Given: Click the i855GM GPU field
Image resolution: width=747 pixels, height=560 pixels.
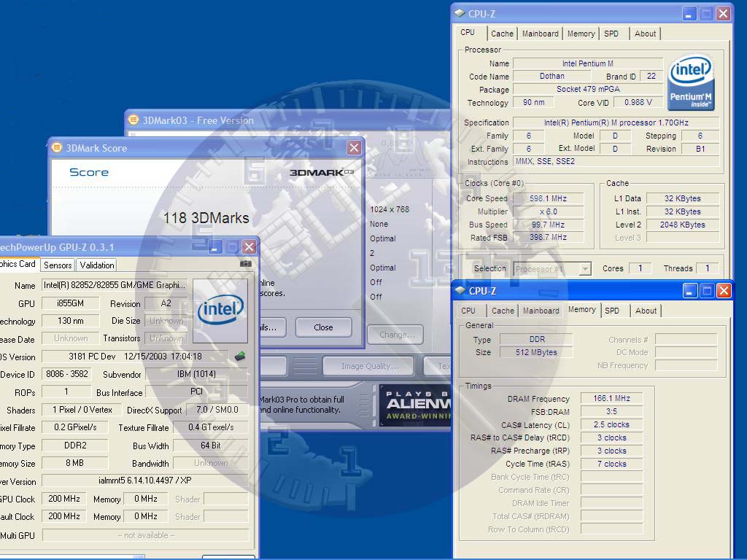Looking at the screenshot, I should click(71, 303).
